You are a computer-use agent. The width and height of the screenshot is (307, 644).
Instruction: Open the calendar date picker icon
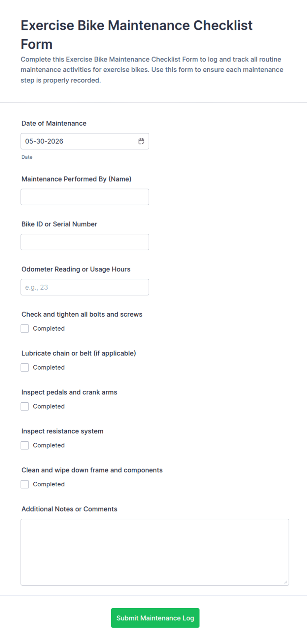(141, 141)
